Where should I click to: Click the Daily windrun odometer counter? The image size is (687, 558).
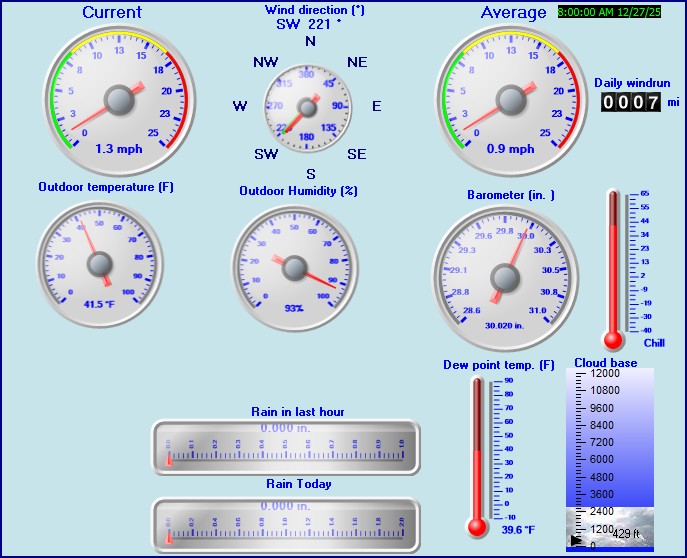coord(630,102)
